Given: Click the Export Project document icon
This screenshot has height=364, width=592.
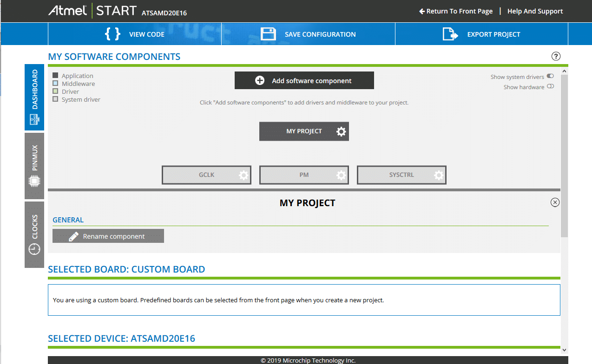Looking at the screenshot, I should [450, 34].
